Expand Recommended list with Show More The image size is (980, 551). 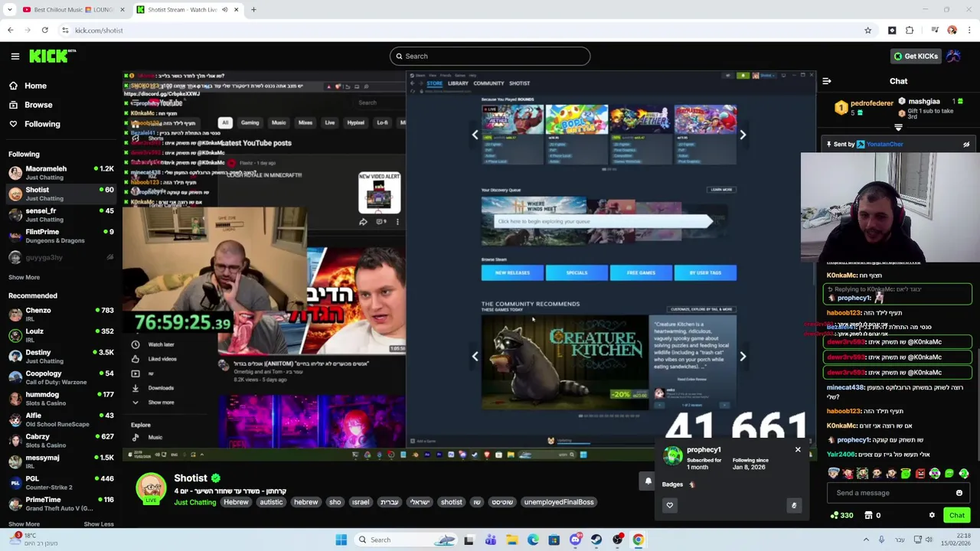tap(24, 524)
